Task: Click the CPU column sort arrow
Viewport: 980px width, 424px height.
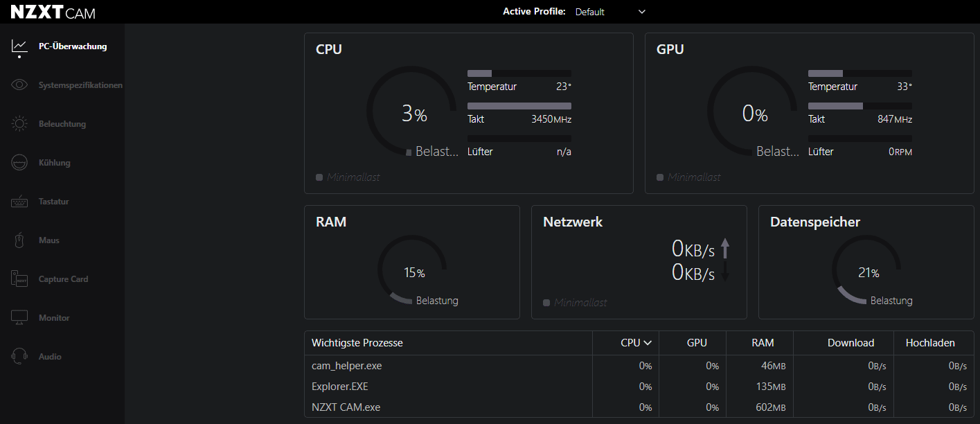Action: [x=648, y=343]
